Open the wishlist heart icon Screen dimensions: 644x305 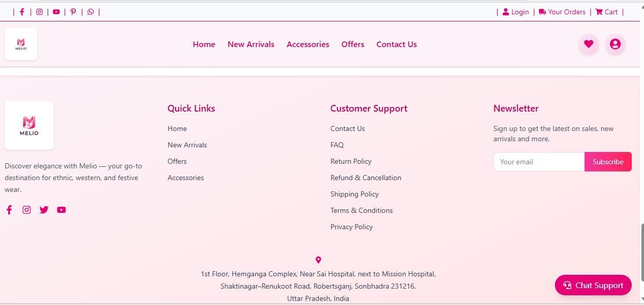(589, 44)
